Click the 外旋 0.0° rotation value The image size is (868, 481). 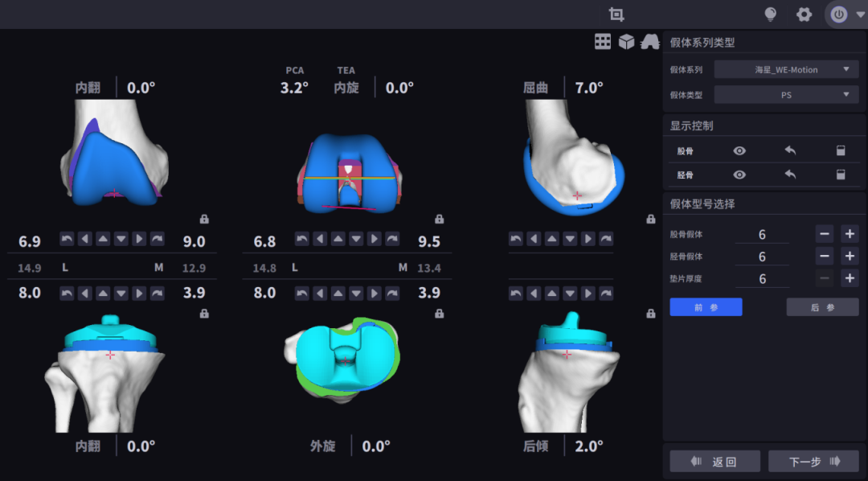pyautogui.click(x=376, y=446)
